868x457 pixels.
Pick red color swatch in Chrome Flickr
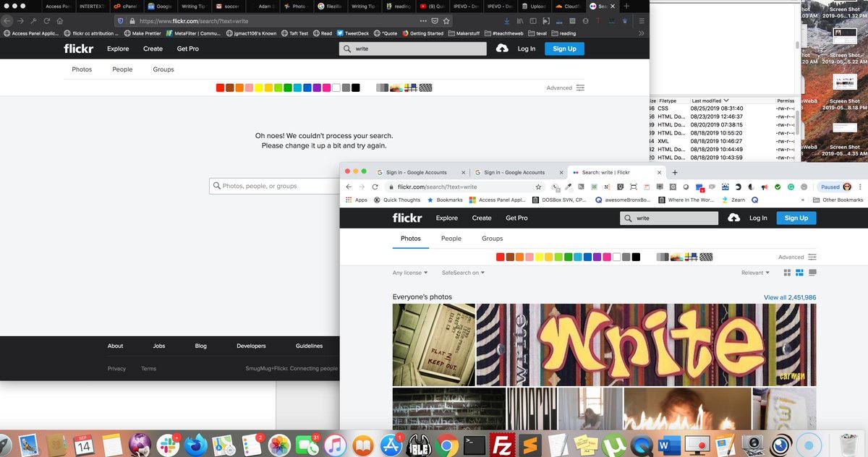point(500,257)
